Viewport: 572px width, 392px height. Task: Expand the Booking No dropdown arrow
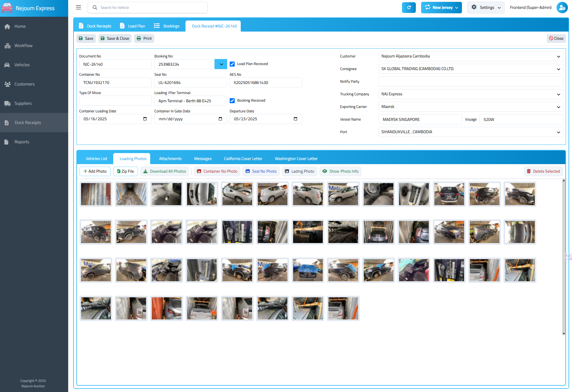point(221,64)
